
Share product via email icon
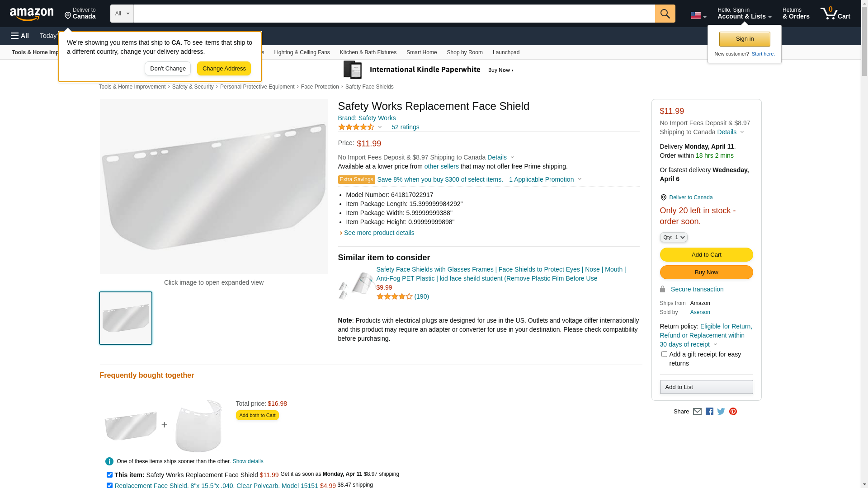pyautogui.click(x=697, y=412)
